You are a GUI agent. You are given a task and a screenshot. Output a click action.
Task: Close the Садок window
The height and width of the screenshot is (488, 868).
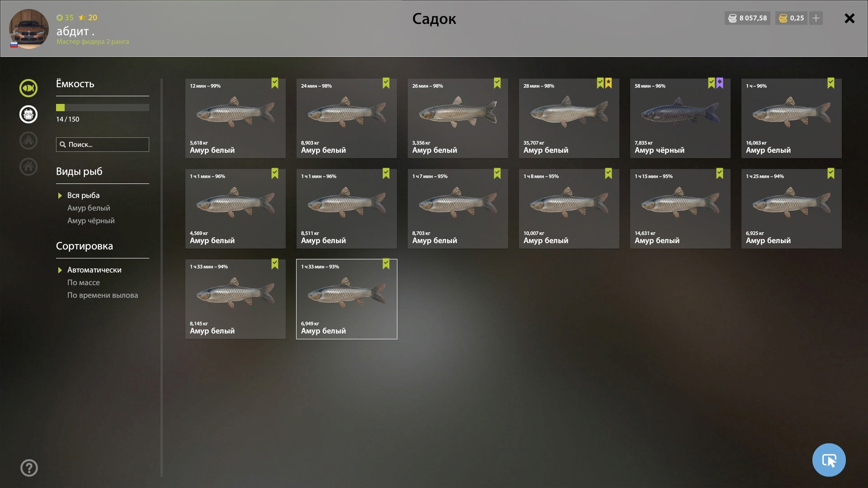tap(849, 19)
